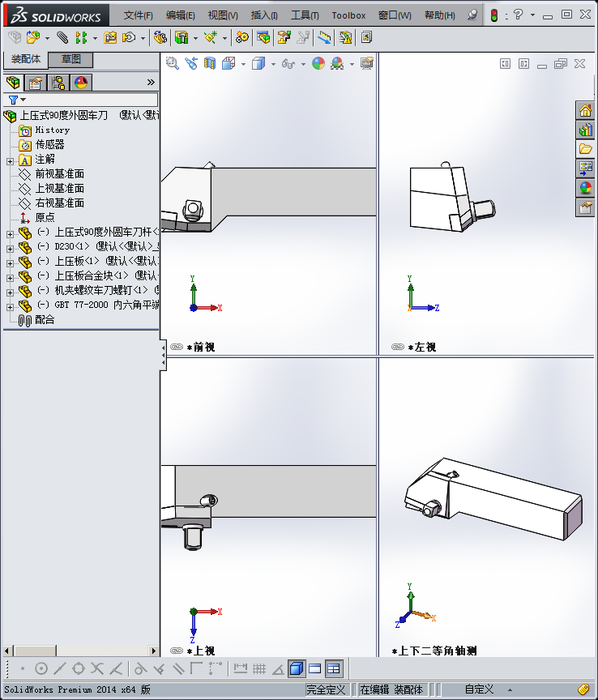
Task: Open the Toolbox menu
Action: 348,15
